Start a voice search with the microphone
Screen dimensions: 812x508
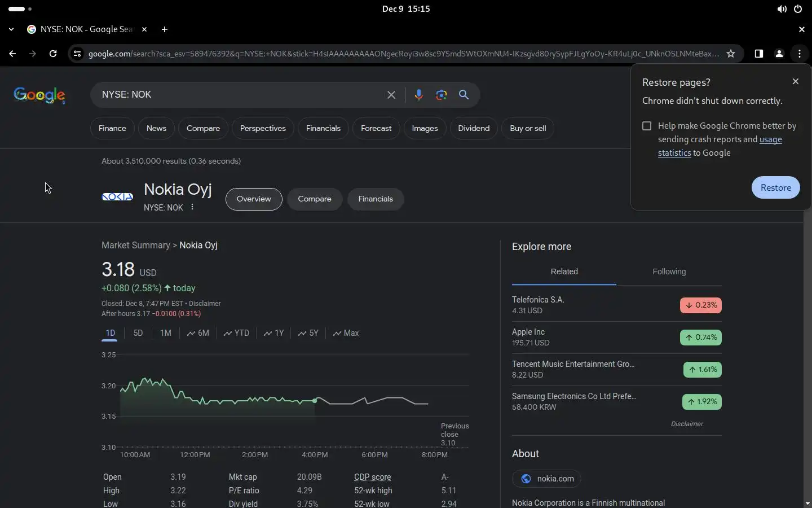coord(418,95)
